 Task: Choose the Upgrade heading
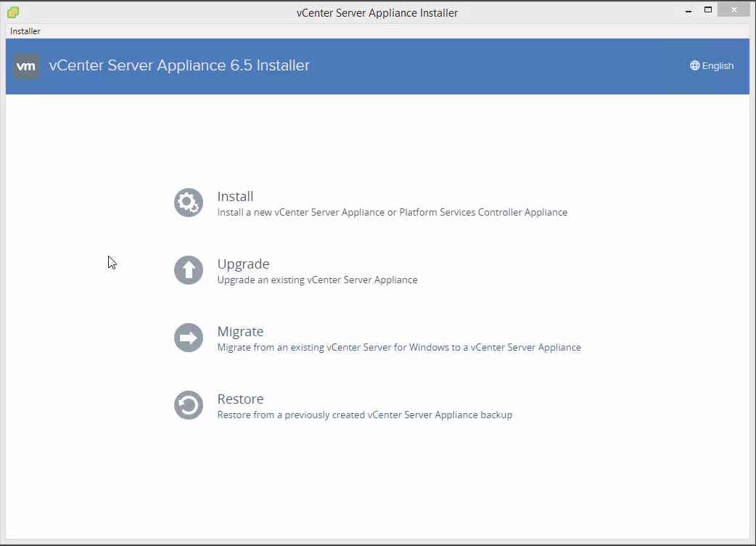tap(243, 264)
